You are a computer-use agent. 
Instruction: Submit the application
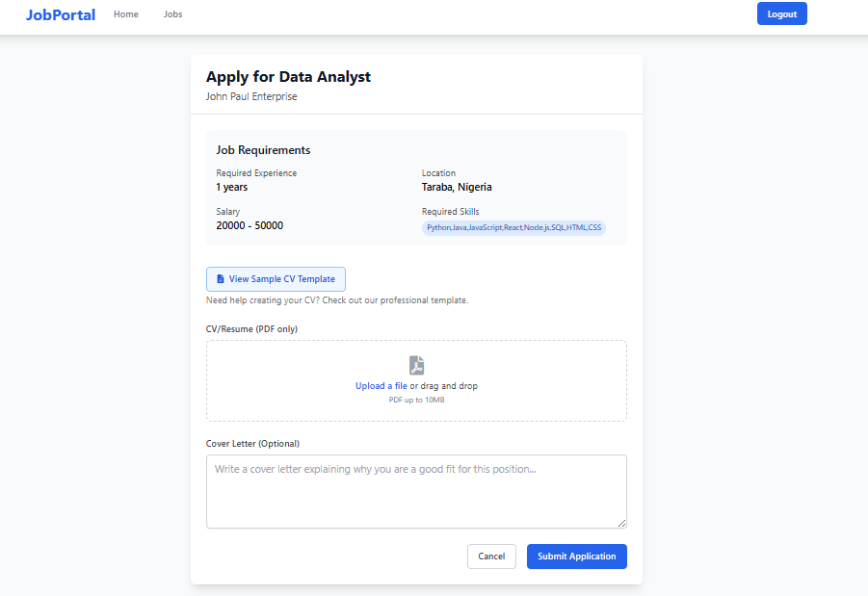click(x=576, y=557)
